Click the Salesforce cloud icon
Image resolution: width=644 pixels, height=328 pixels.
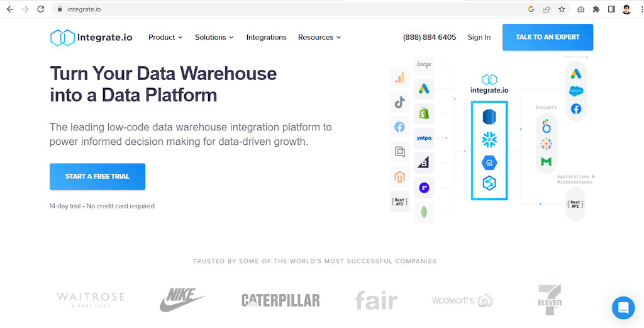[x=576, y=91]
